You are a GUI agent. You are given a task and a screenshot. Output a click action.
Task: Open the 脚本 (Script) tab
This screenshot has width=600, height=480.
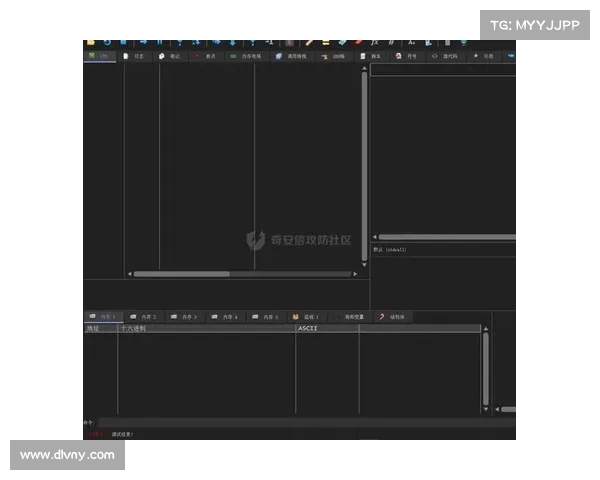tap(371, 56)
